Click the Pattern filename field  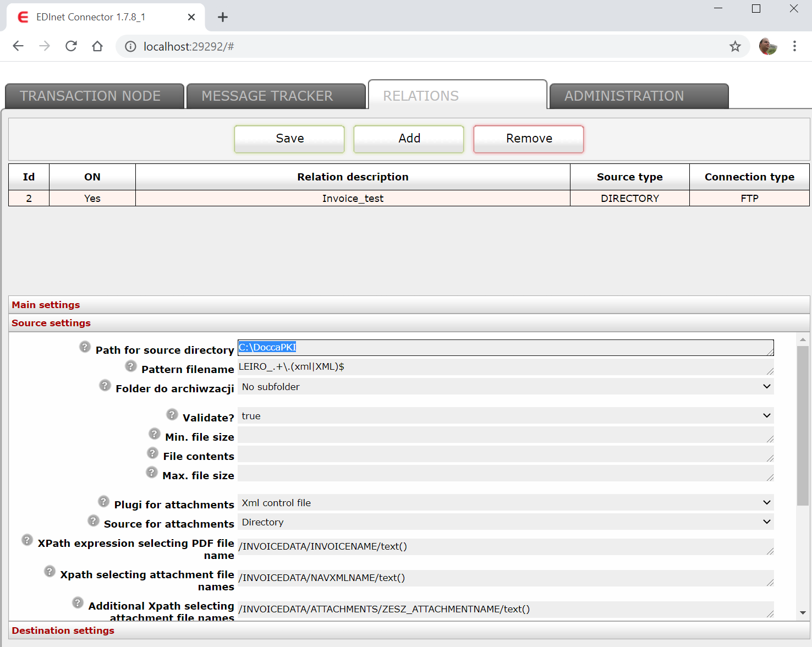[x=506, y=367]
